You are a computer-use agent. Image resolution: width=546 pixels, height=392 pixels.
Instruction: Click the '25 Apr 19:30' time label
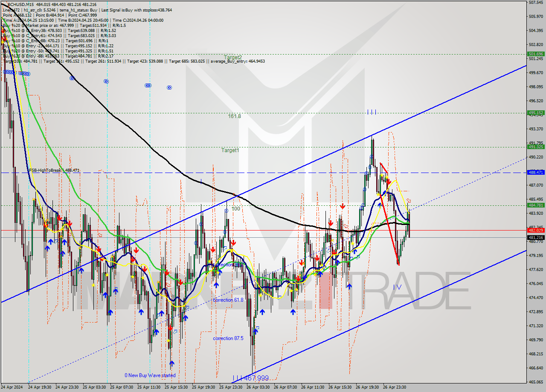(x=204, y=388)
